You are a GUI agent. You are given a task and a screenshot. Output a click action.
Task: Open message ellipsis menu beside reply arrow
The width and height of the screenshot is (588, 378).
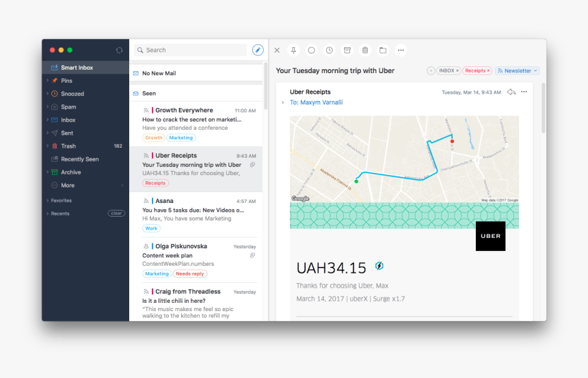pos(524,92)
